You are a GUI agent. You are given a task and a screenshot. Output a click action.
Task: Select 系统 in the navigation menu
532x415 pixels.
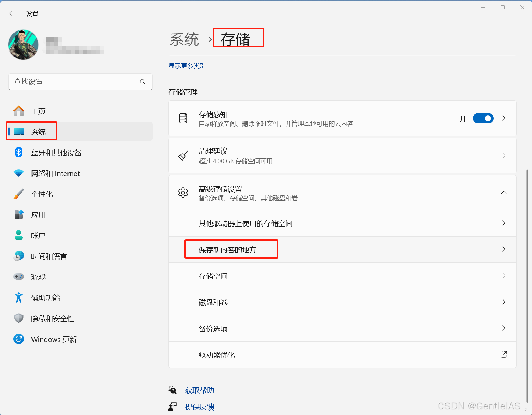[x=39, y=131]
